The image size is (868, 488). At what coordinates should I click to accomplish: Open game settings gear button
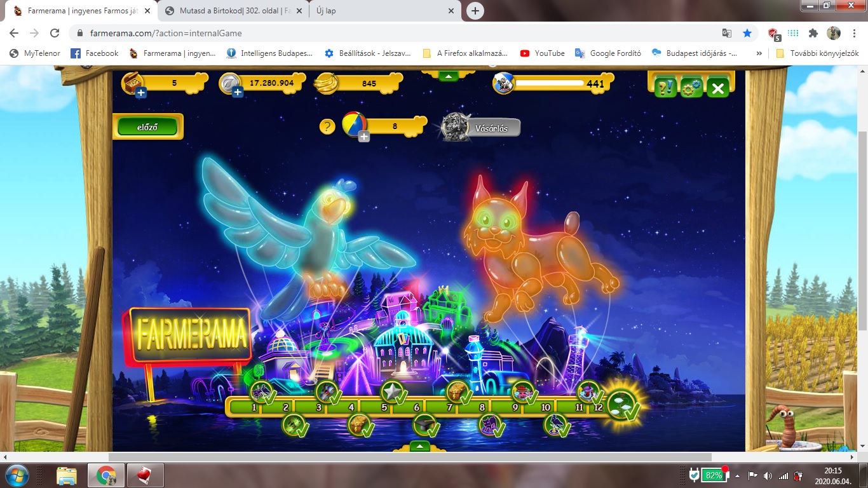pos(691,88)
